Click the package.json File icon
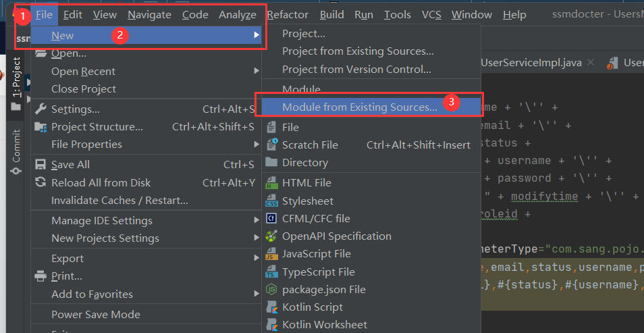 pos(271,289)
